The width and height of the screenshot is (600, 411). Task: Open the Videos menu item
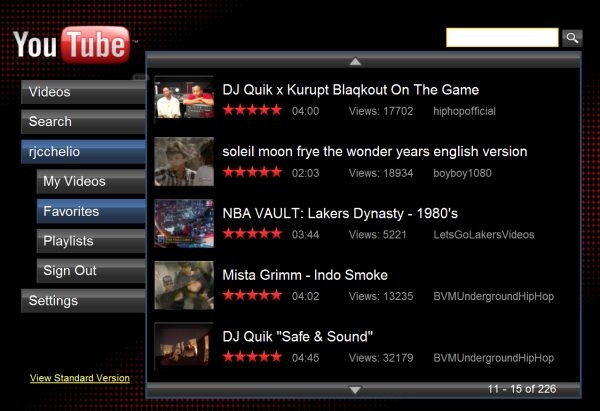pyautogui.click(x=83, y=92)
